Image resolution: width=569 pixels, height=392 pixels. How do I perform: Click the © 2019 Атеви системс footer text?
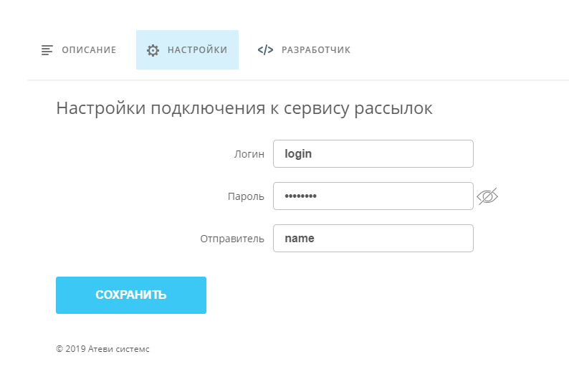[102, 350]
